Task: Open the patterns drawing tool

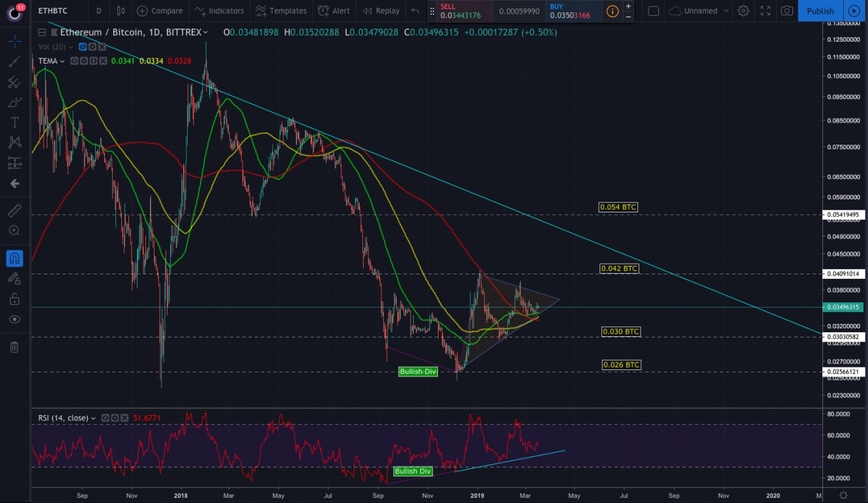Action: pyautogui.click(x=14, y=143)
